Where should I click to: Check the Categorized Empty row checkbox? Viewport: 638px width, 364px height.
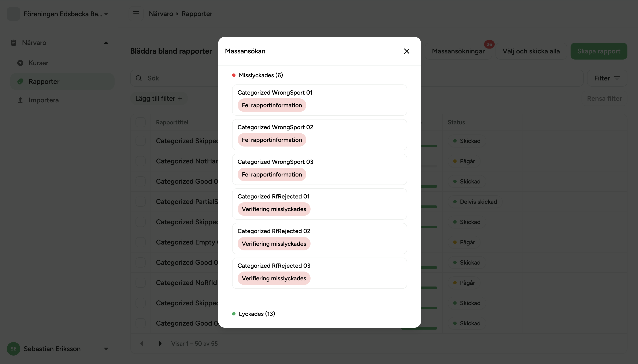(x=140, y=242)
